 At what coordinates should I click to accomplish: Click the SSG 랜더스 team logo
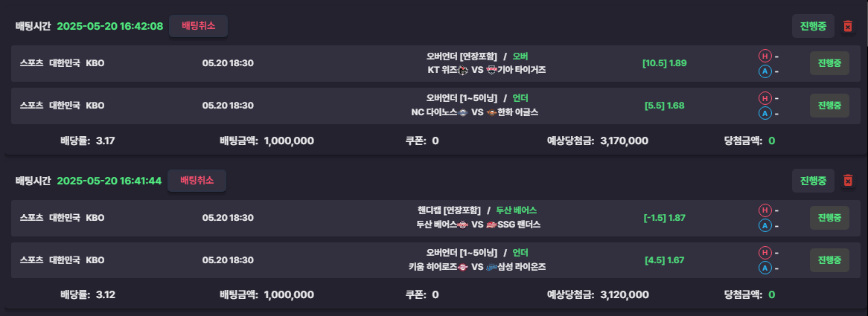(x=491, y=225)
